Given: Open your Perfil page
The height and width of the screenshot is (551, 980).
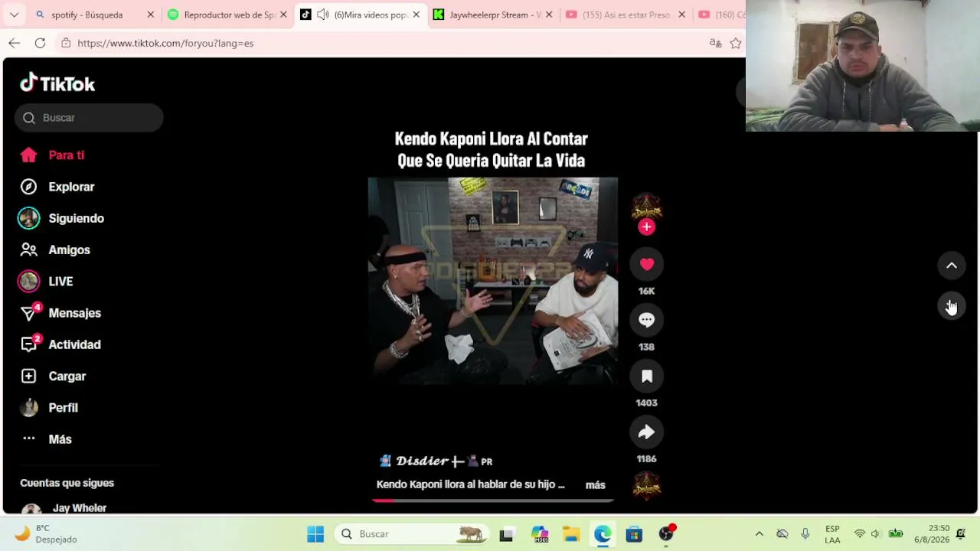Looking at the screenshot, I should (x=50, y=407).
